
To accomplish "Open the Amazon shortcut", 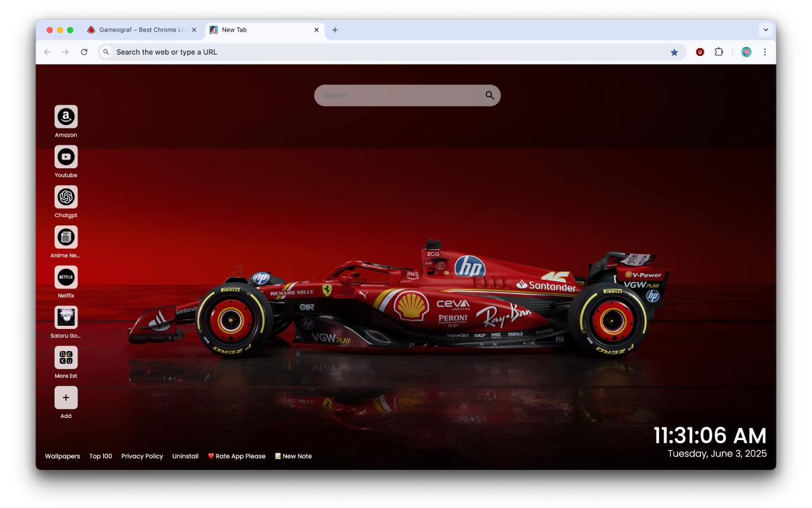I will pyautogui.click(x=66, y=116).
